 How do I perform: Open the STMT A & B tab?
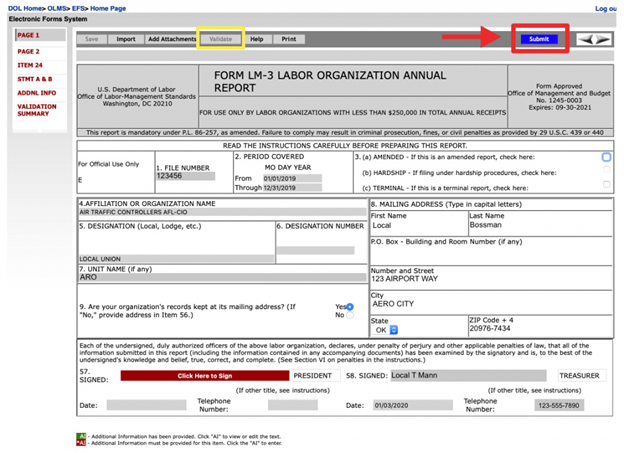point(34,79)
